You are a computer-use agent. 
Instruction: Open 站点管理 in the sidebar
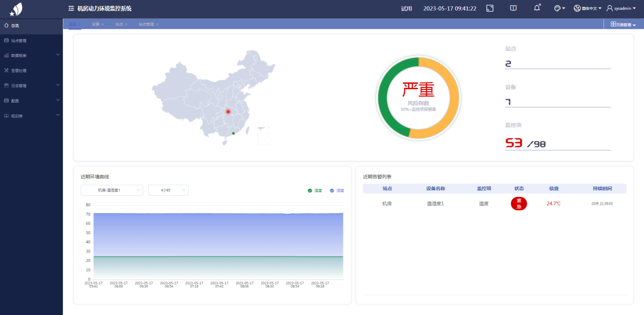point(19,41)
